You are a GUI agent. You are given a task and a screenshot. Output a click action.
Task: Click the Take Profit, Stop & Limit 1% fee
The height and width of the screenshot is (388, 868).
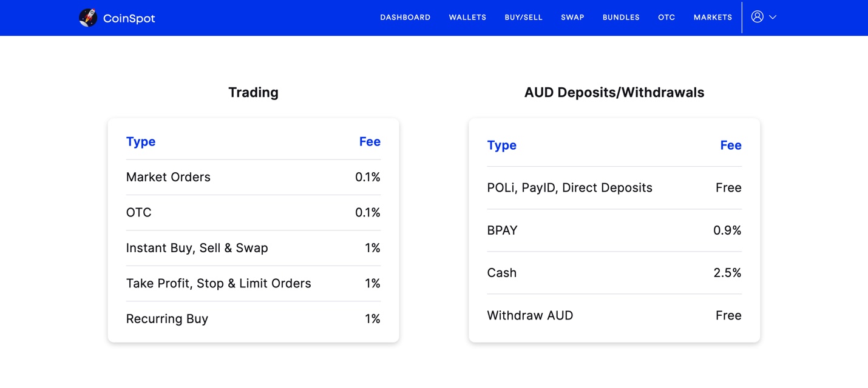[x=373, y=284]
